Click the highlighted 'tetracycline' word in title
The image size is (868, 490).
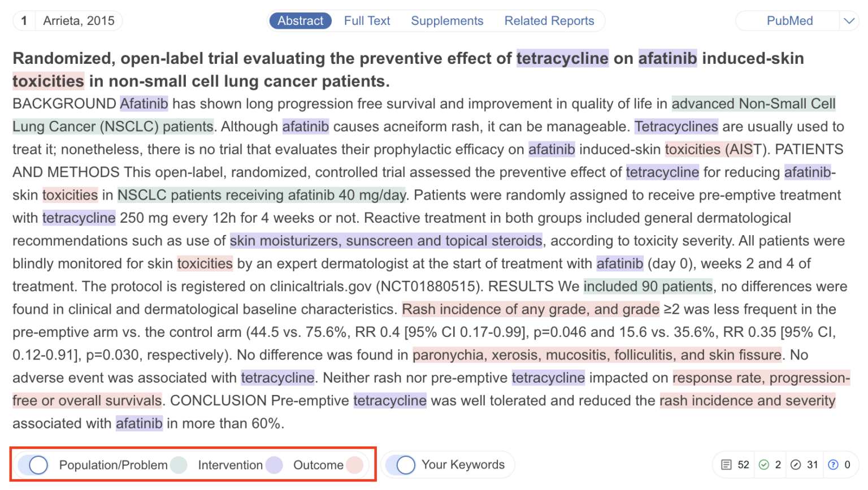[x=562, y=59]
